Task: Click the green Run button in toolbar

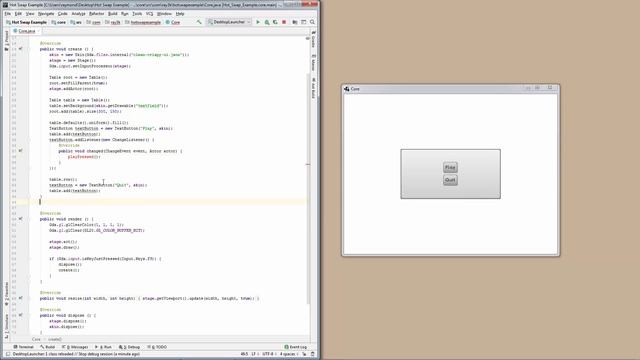Action: (258, 22)
